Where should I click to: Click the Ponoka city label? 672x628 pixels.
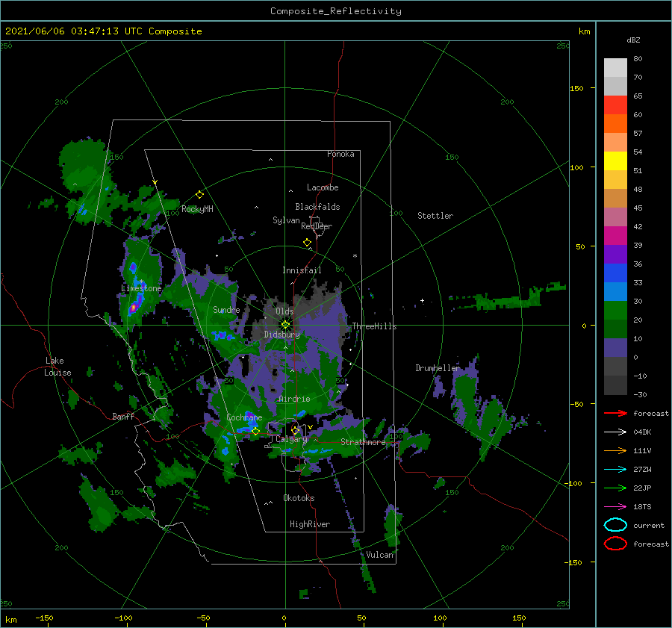[340, 154]
